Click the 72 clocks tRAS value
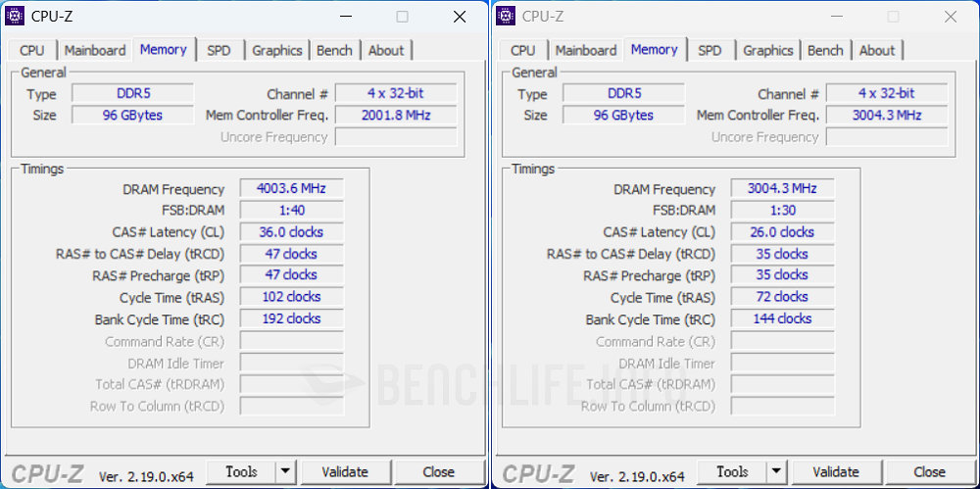Viewport: 980px width, 489px height. tap(782, 297)
